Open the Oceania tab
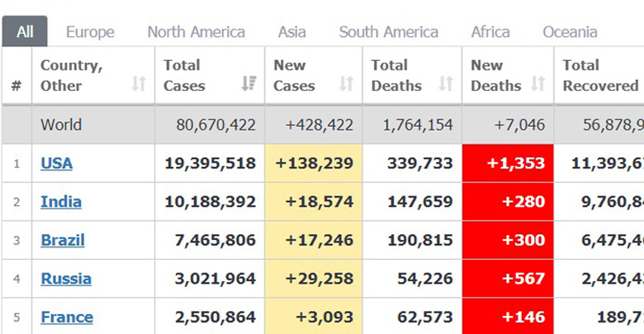This screenshot has height=334, width=644. pos(570,32)
